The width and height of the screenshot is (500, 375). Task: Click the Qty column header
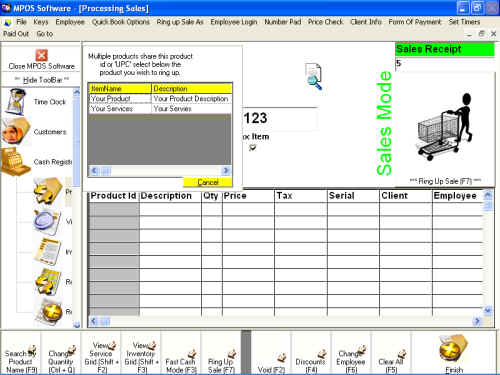[x=212, y=196]
